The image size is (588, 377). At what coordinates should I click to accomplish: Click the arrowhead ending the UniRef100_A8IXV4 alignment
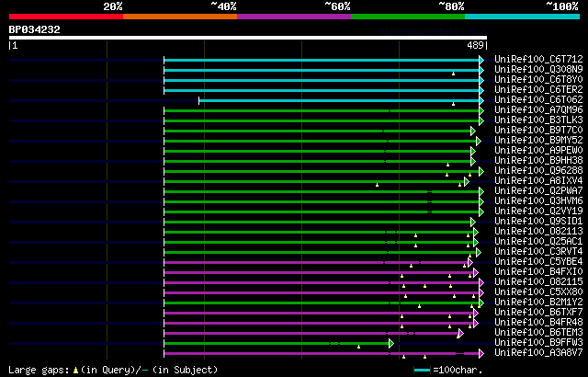click(467, 181)
